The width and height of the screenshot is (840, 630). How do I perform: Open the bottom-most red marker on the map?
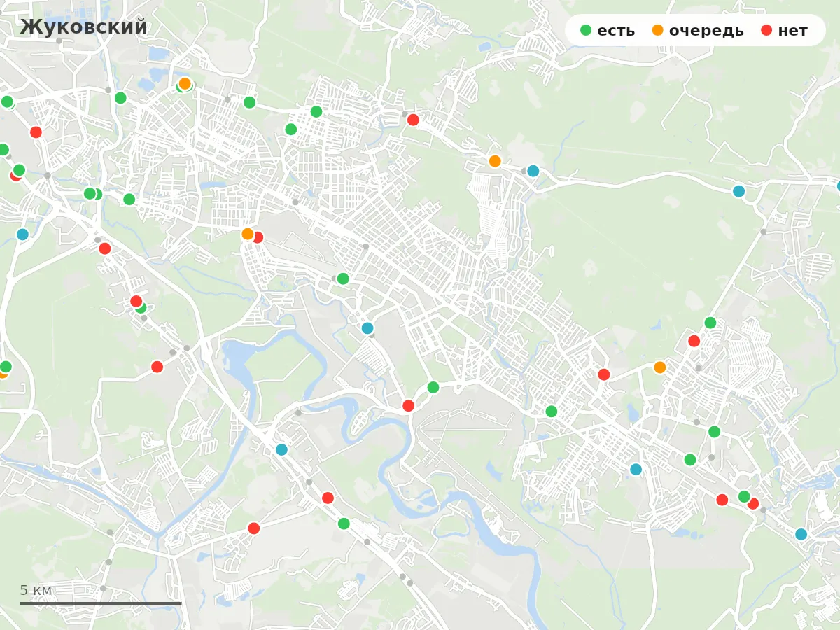253,528
